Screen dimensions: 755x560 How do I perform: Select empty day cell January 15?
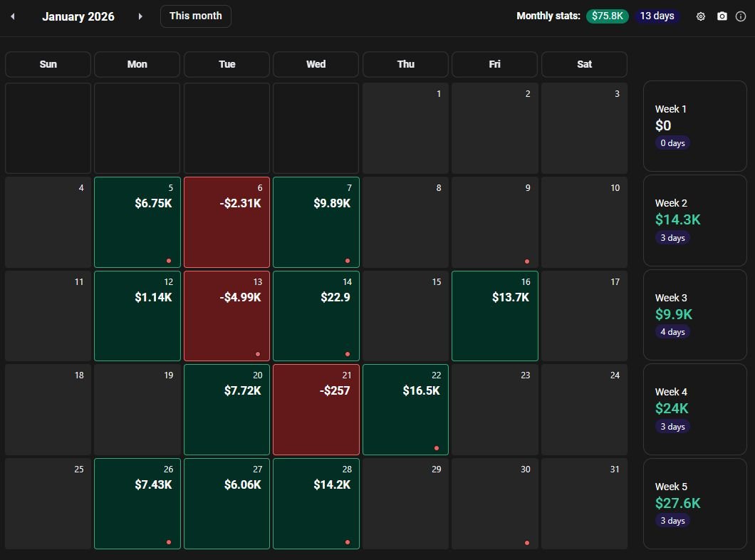pyautogui.click(x=405, y=316)
